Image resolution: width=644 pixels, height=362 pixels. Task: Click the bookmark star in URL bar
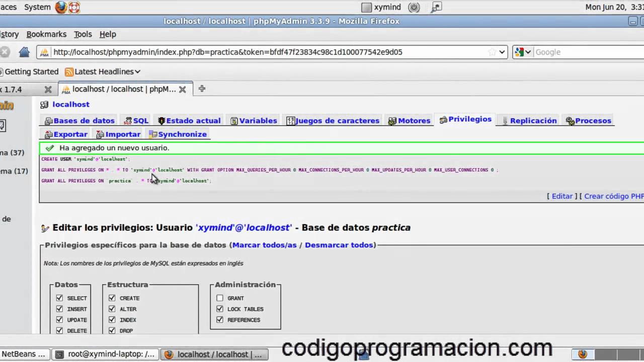coord(492,52)
